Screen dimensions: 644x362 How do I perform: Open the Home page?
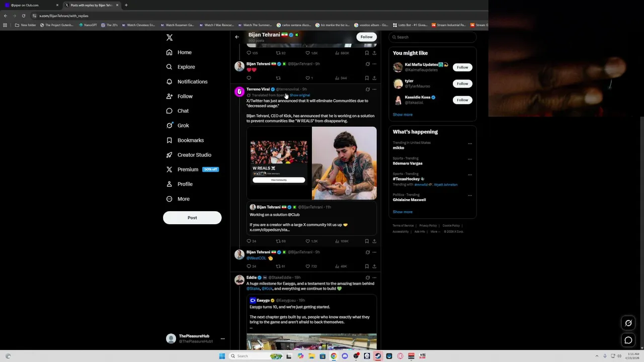click(x=179, y=52)
